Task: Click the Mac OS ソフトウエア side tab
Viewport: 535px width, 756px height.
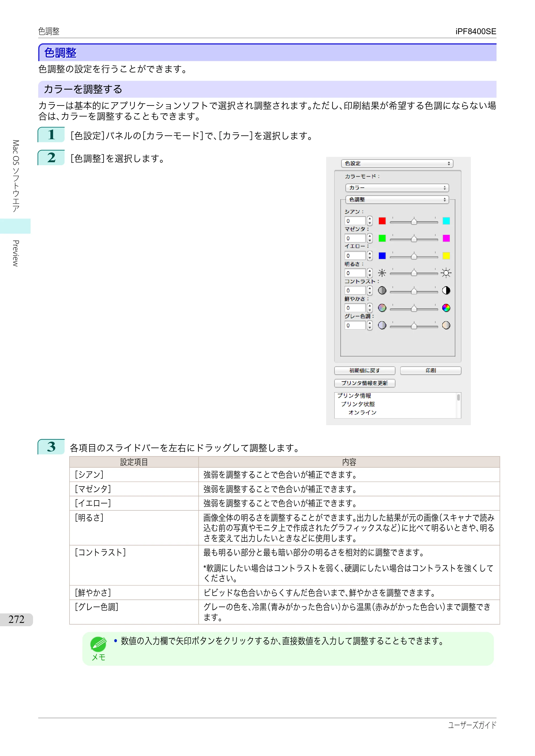Action: [x=16, y=176]
